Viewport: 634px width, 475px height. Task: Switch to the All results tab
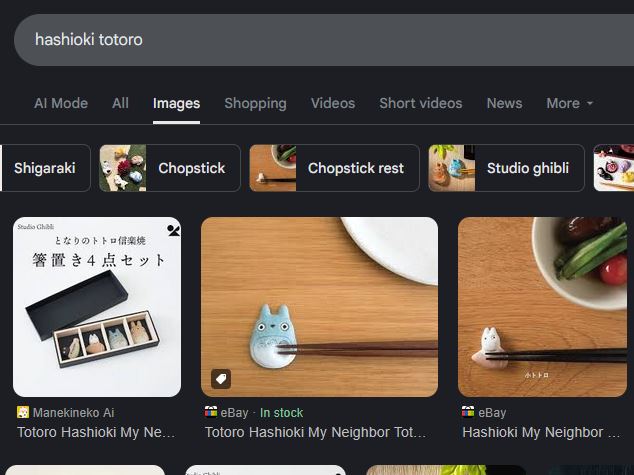[x=120, y=103]
